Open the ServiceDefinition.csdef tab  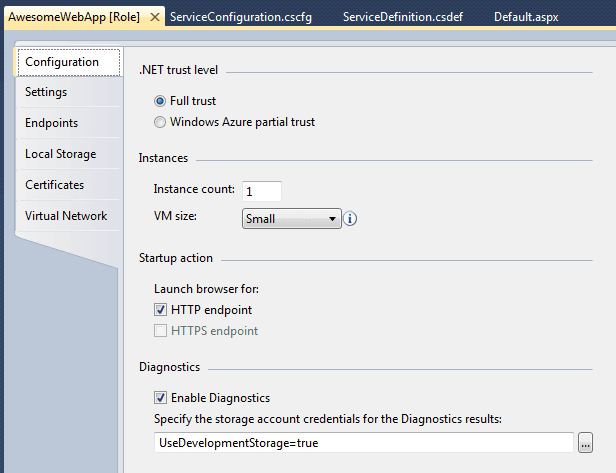pyautogui.click(x=401, y=18)
